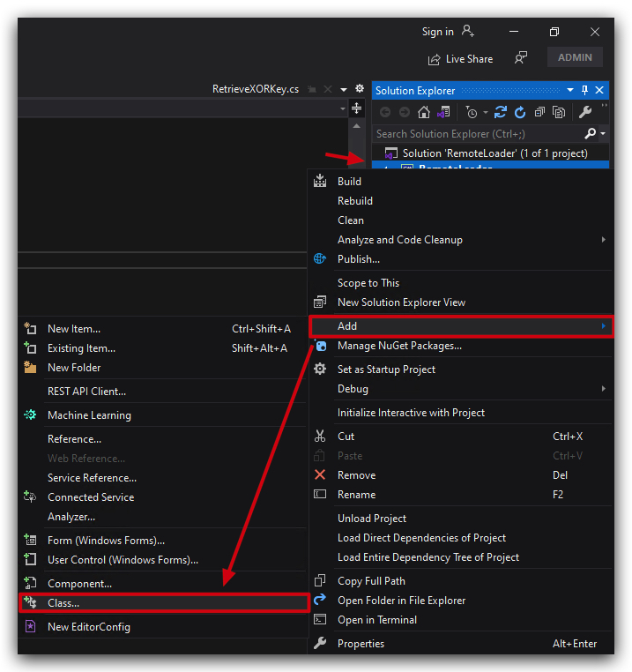This screenshot has height=672, width=632.
Task: Choose Copy Full Path
Action: (x=461, y=581)
